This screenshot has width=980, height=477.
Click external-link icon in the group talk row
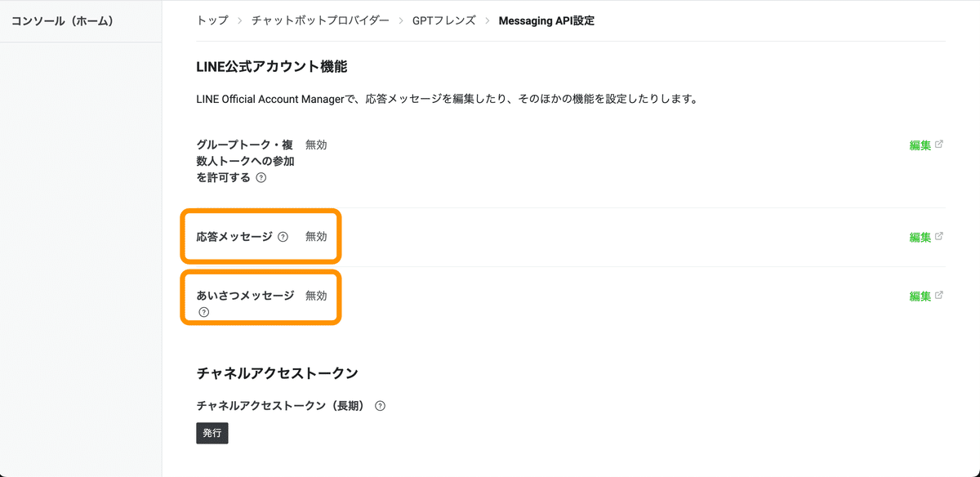tap(939, 145)
